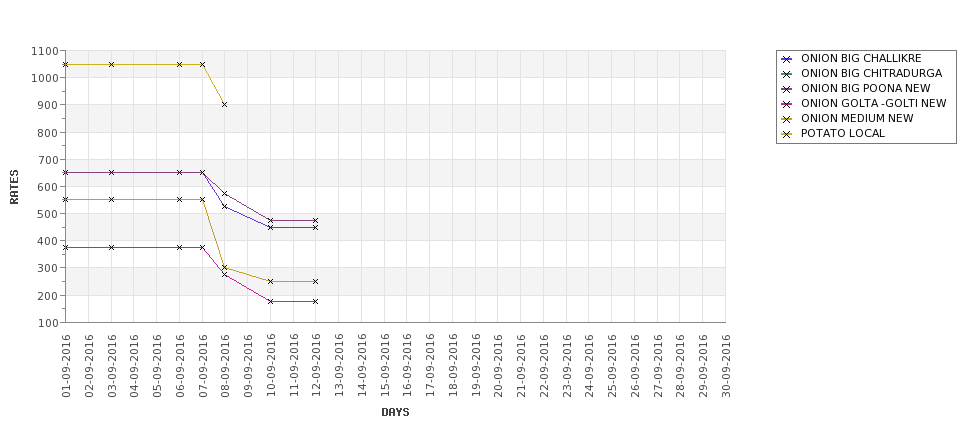Click the blue Challikre point on 10-09-2016

[270, 228]
